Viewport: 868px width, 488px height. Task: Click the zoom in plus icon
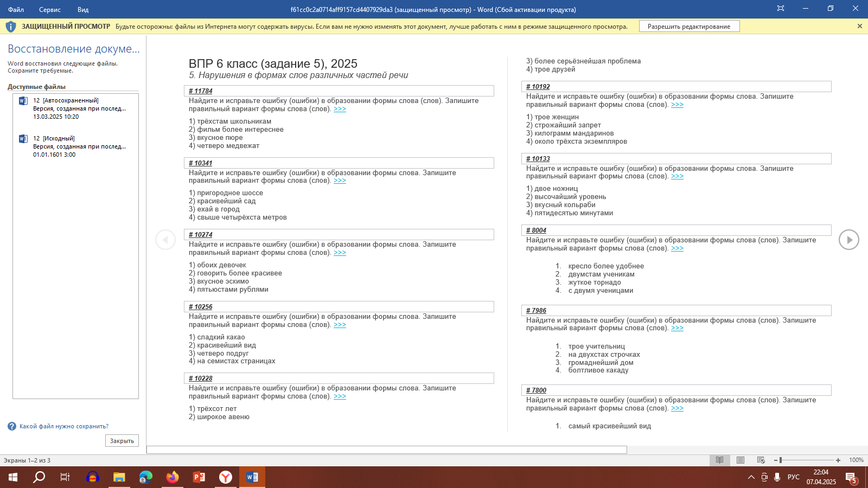[838, 460]
